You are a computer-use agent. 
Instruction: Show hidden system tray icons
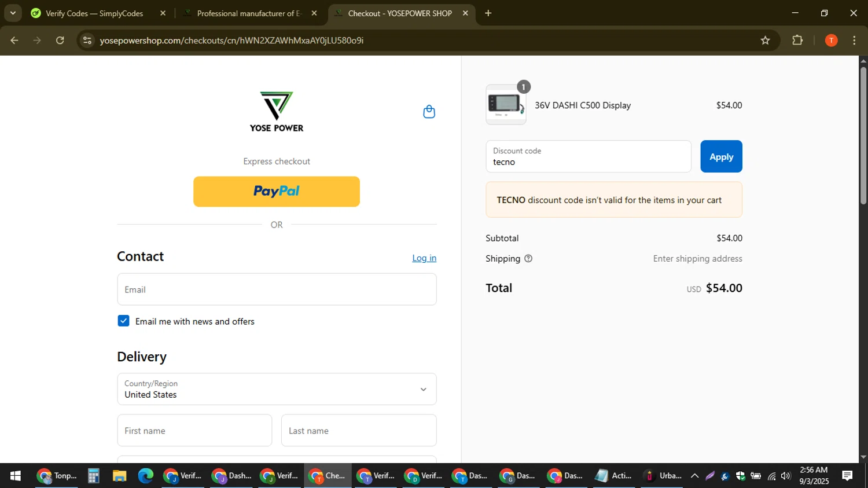tap(695, 476)
